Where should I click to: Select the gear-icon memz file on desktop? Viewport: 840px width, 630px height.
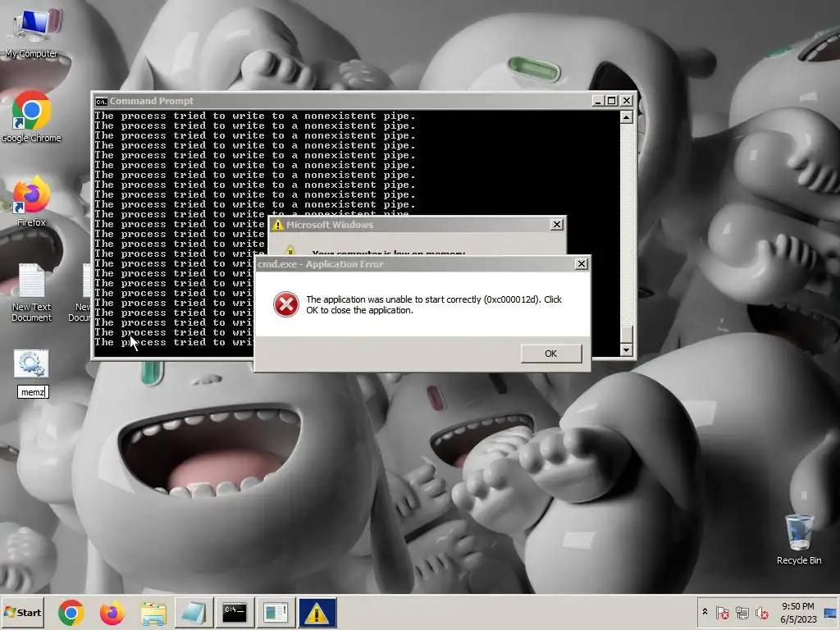31,363
